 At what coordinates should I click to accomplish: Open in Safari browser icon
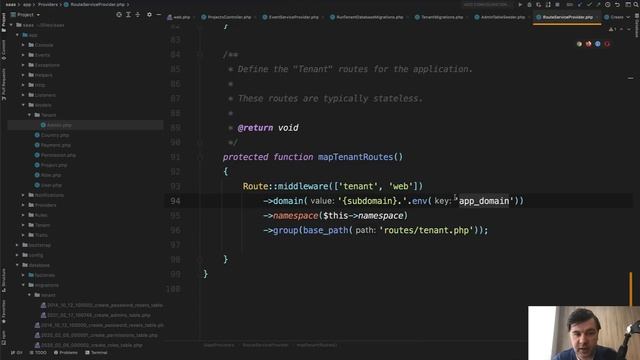598,44
